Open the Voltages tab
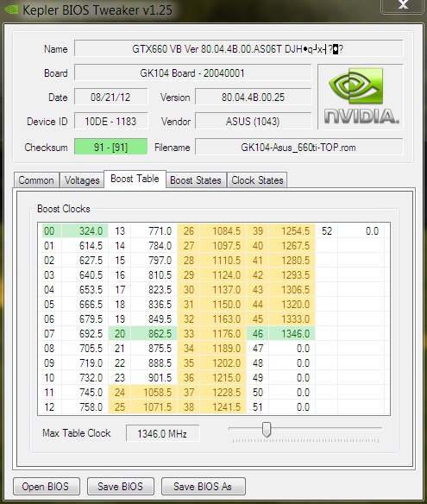 82,180
